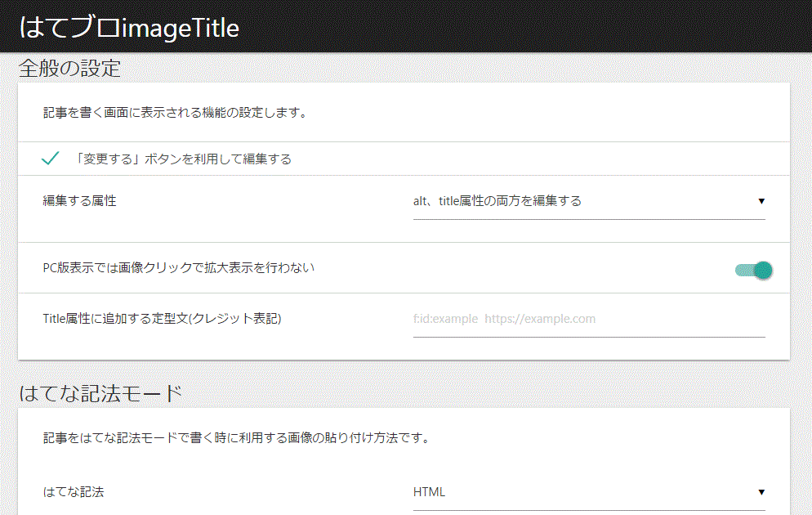812x515 pixels.
Task: Focus the Title属性 定型文 input field
Action: click(x=589, y=319)
